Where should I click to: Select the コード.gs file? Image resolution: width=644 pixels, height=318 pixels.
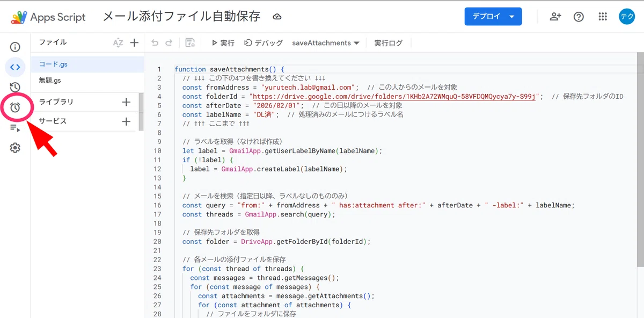click(87, 64)
